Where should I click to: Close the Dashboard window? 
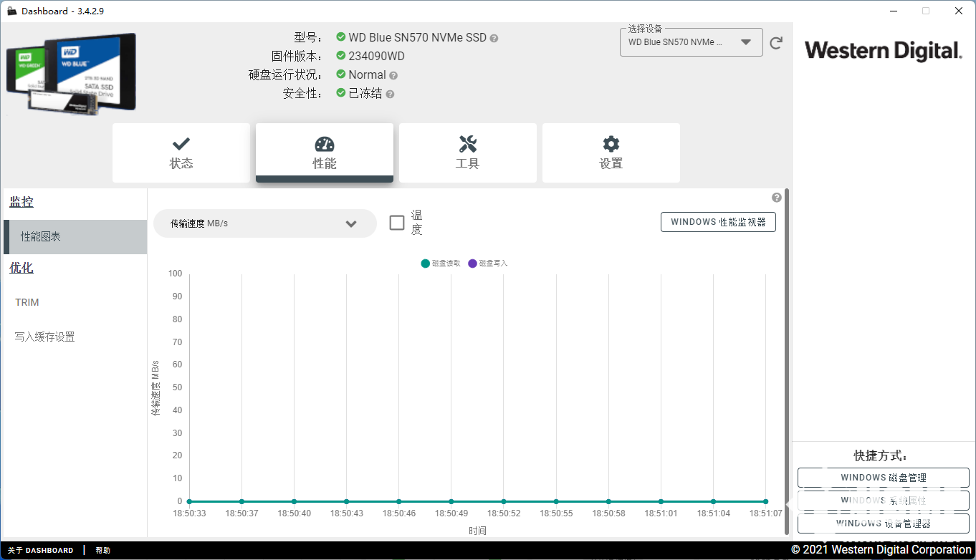(x=959, y=11)
